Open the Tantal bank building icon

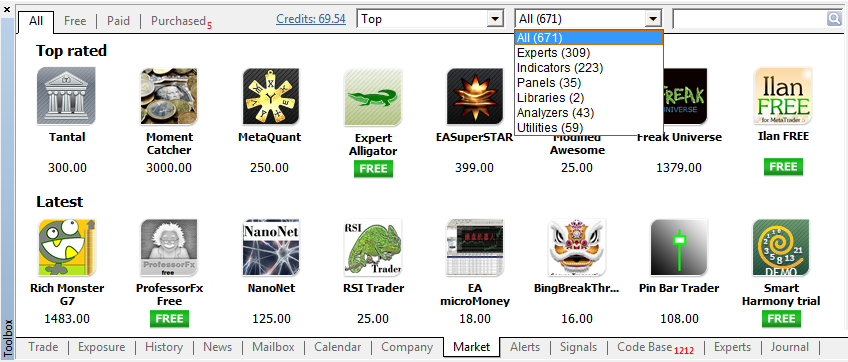pyautogui.click(x=67, y=96)
